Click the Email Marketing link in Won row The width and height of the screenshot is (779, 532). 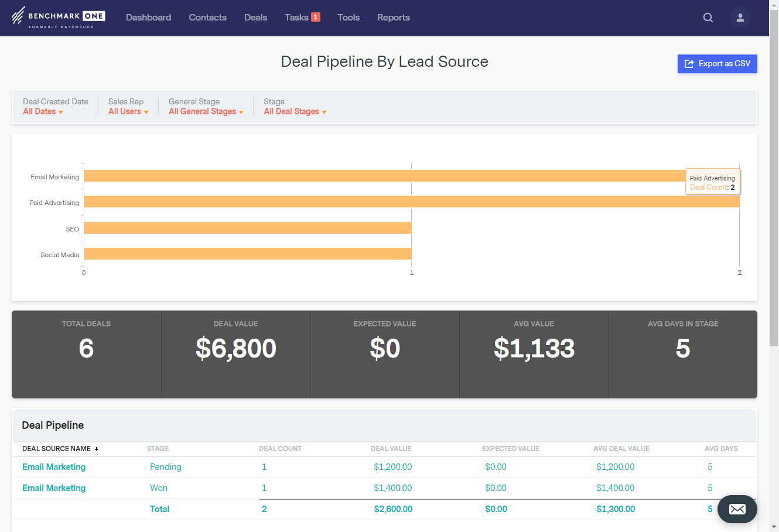(54, 488)
